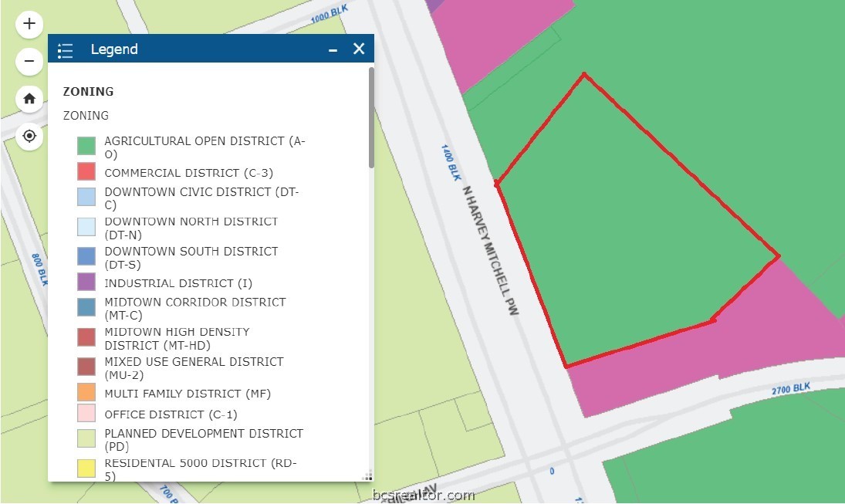Click the 2700 BLK street label
The height and width of the screenshot is (504, 845).
[x=791, y=389]
